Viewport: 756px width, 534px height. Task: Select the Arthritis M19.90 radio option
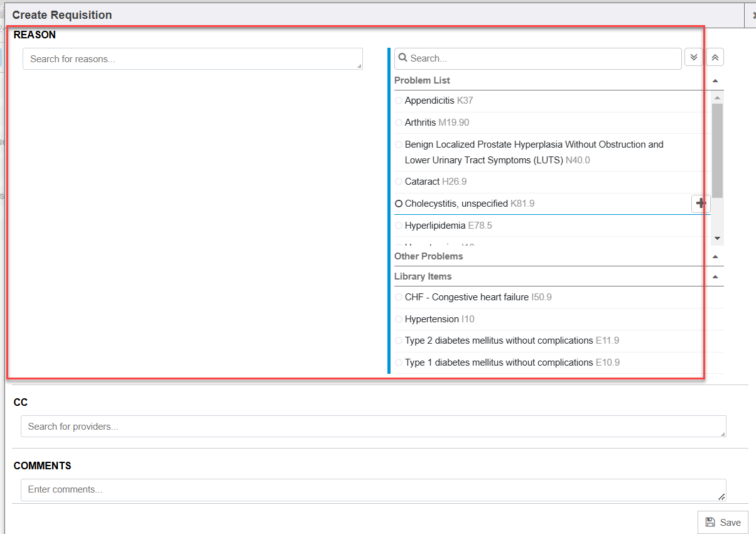[x=399, y=123]
